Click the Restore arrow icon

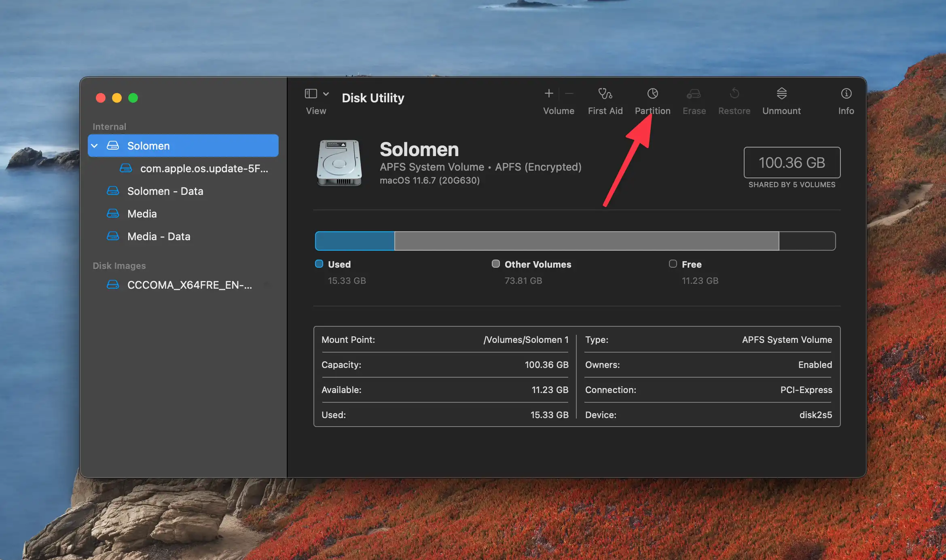(x=734, y=93)
